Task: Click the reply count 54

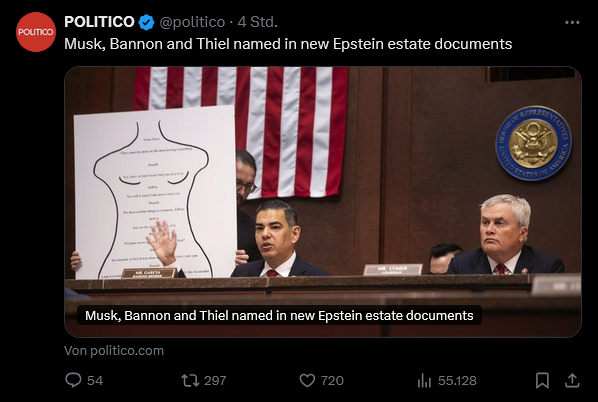Action: [95, 381]
